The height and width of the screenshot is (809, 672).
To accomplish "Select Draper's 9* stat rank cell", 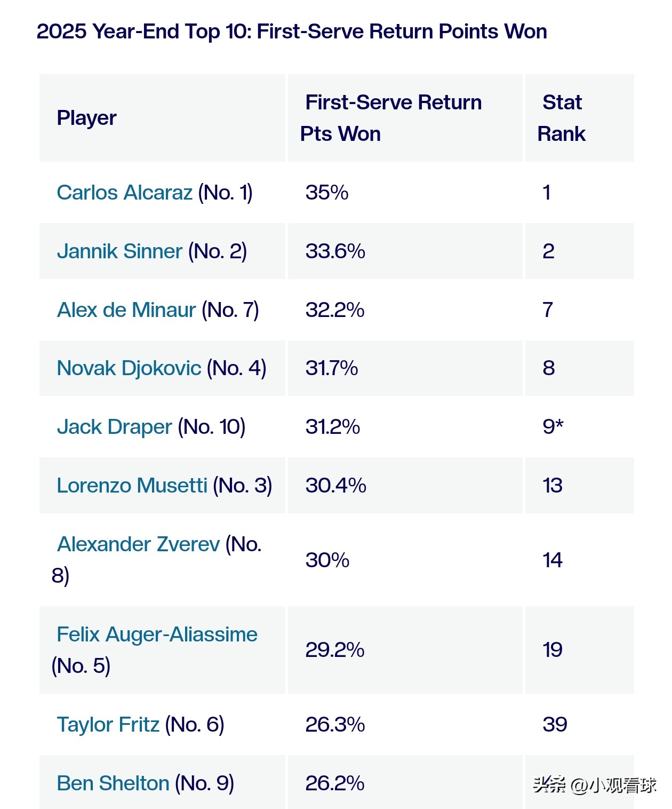I will point(553,427).
